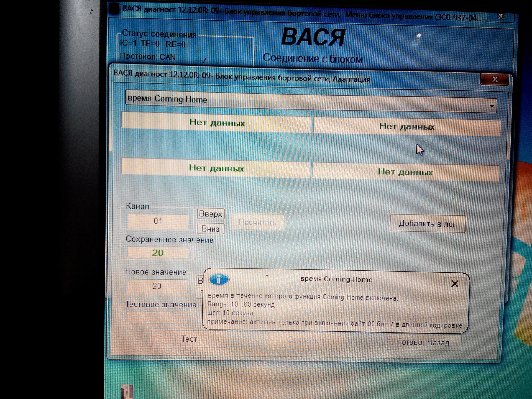Click the blue info icon in tooltip

pos(219,279)
